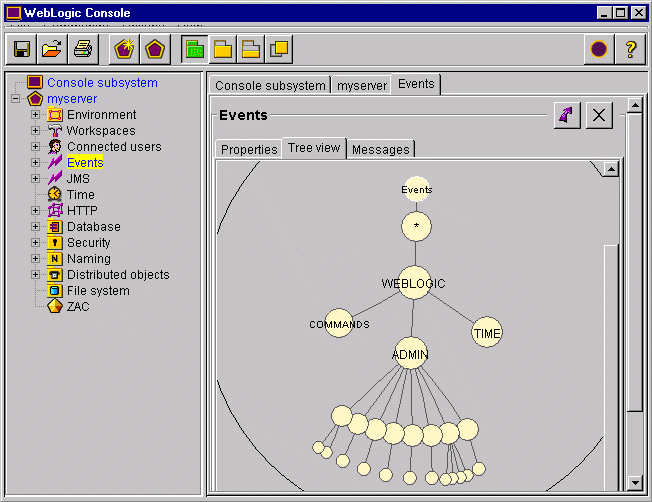This screenshot has width=652, height=502.
Task: Select the myserver label in tree
Action: [72, 99]
